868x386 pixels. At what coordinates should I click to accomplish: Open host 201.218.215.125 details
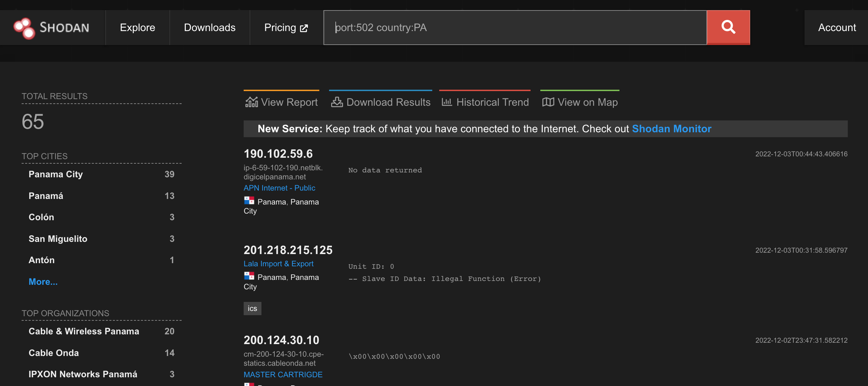[x=288, y=250]
